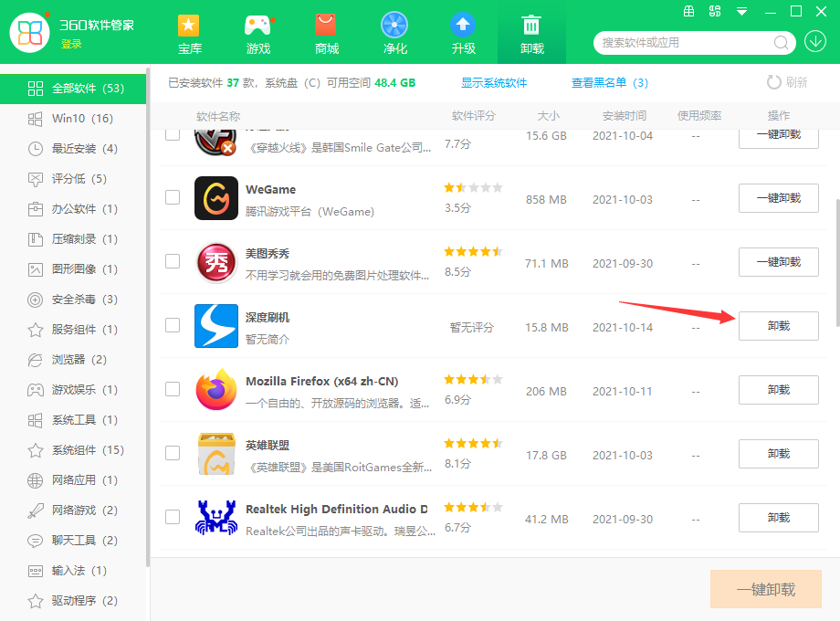The width and height of the screenshot is (840, 621).
Task: Click 一键卸载 for 美图秀秀
Action: click(779, 262)
